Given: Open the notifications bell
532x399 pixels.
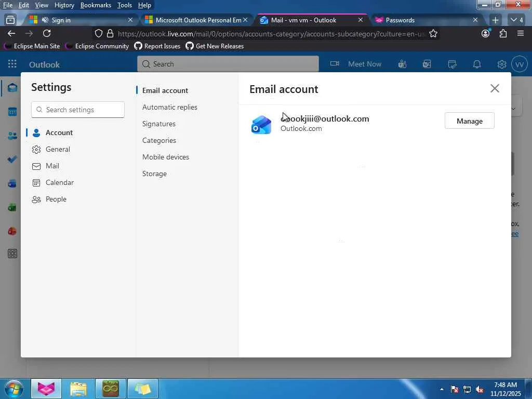Looking at the screenshot, I should (477, 64).
